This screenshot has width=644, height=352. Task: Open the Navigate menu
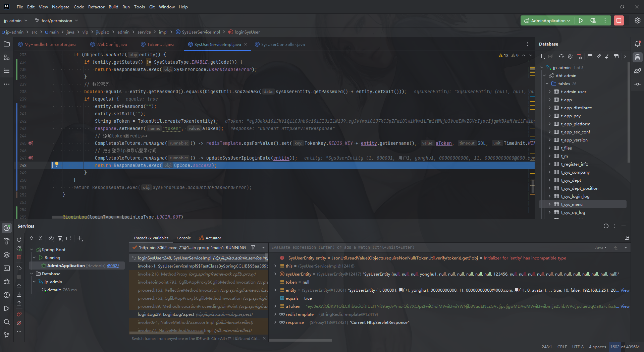tap(61, 7)
